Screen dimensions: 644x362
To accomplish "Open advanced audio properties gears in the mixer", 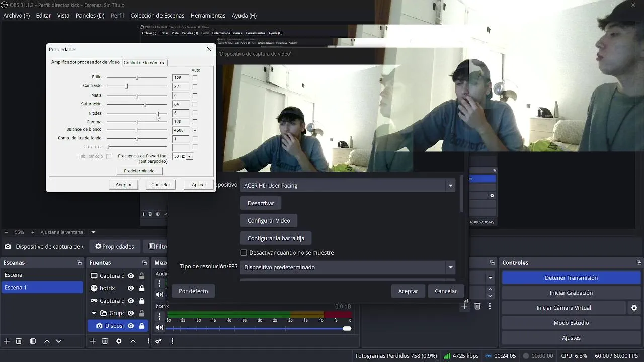I will tap(158, 341).
